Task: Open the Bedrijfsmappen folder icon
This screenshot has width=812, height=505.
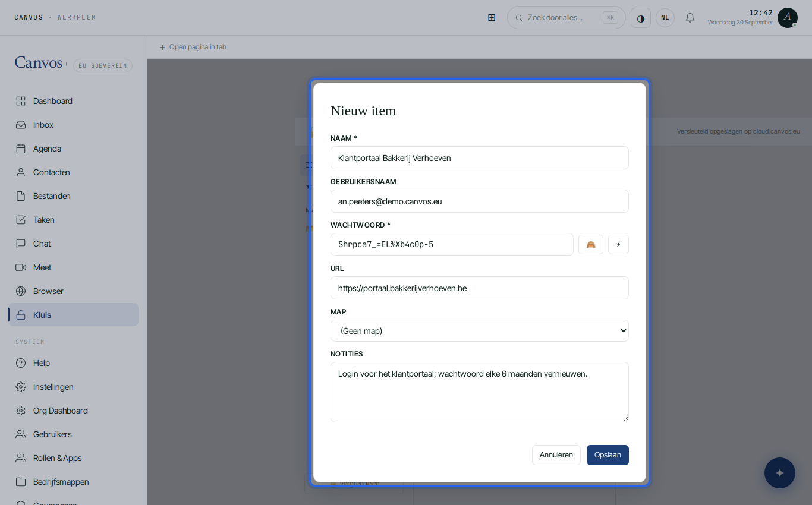Action: (x=21, y=482)
